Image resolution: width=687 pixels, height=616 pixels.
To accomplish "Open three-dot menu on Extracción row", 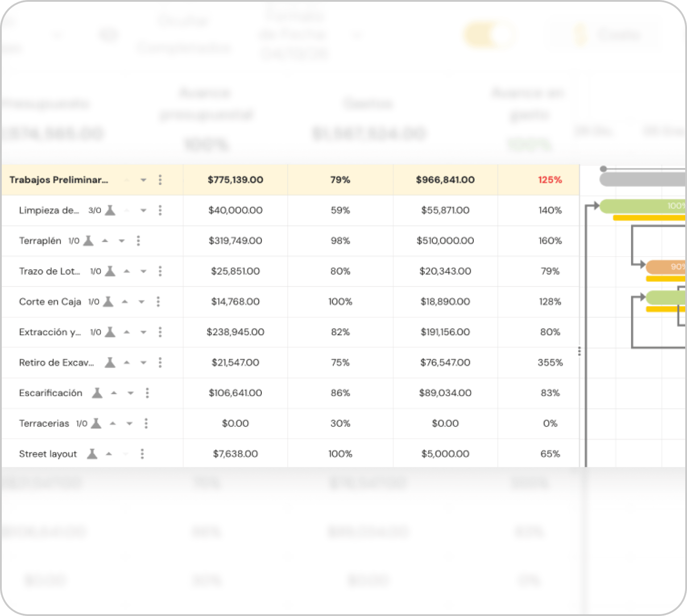I will click(160, 332).
